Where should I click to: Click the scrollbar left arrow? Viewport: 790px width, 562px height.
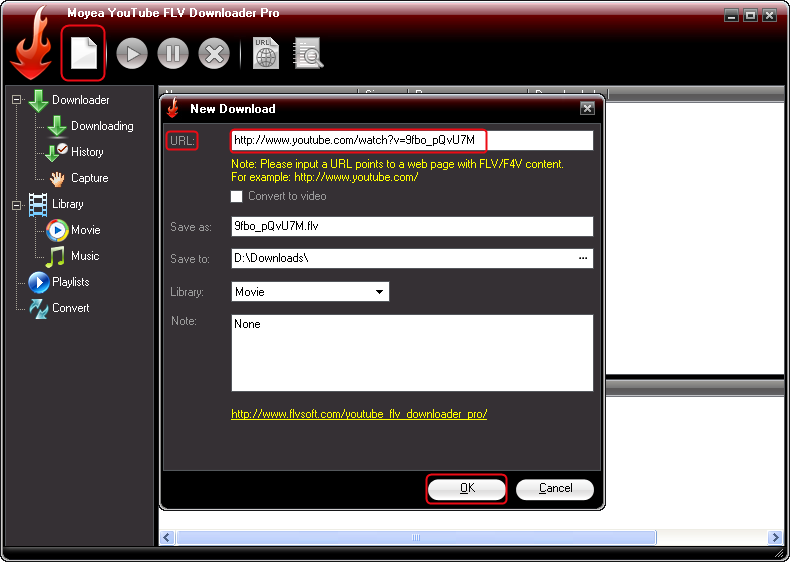point(167,537)
